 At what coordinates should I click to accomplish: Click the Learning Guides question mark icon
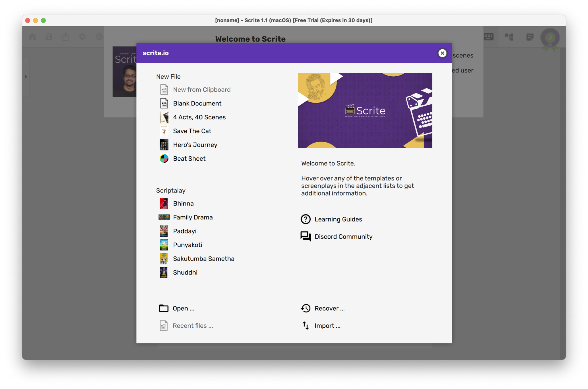pyautogui.click(x=305, y=219)
